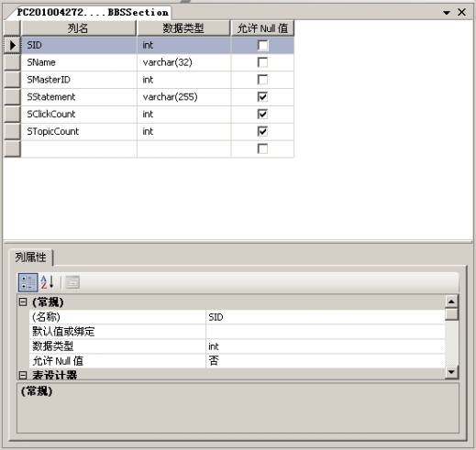Image resolution: width=476 pixels, height=450 pixels.
Task: Open the active documents dropdown arrow
Action: [x=447, y=13]
